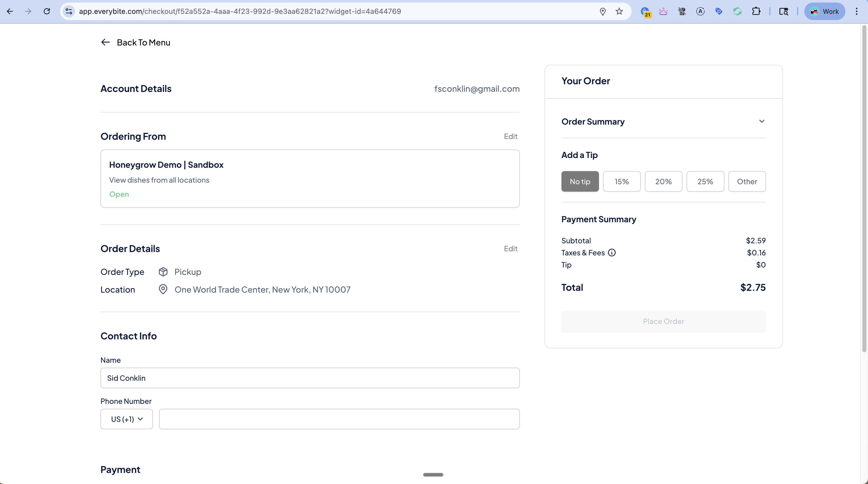Click the location pin icon by address
868x484 pixels.
[163, 290]
